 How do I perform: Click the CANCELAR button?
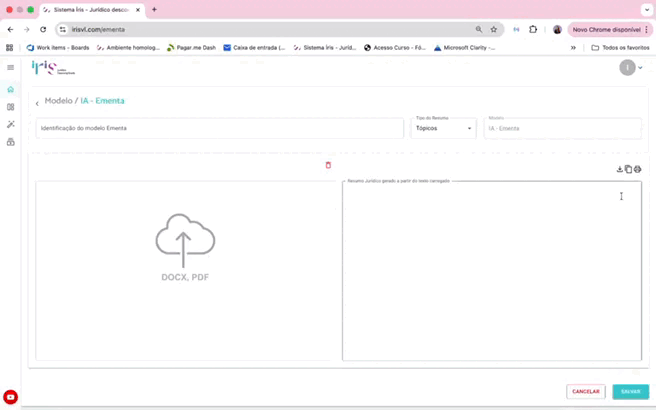pos(585,391)
